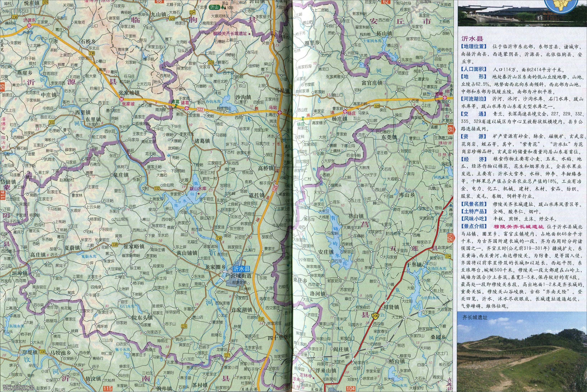Click the 沂水县 county seat marker
The image size is (587, 392).
click(x=230, y=272)
